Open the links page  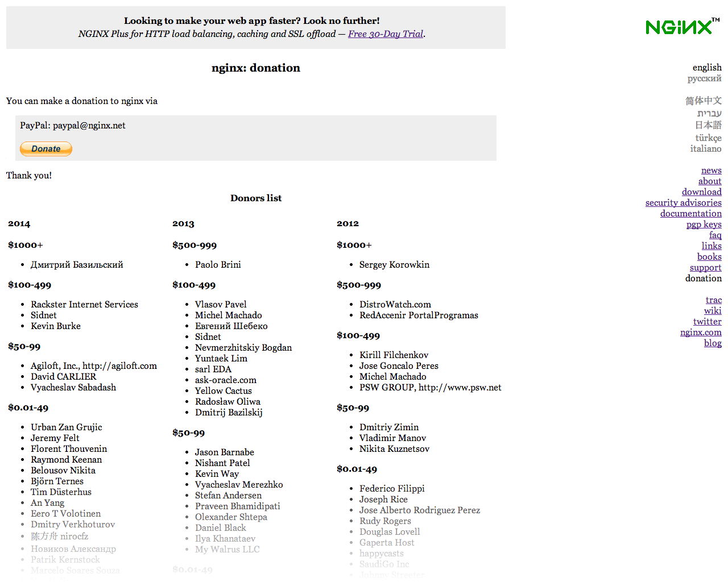click(x=712, y=246)
